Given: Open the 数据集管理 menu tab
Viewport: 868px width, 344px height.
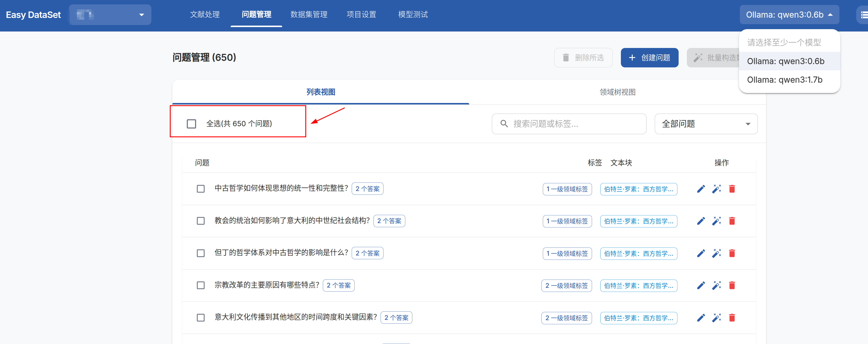Looking at the screenshot, I should (x=309, y=14).
